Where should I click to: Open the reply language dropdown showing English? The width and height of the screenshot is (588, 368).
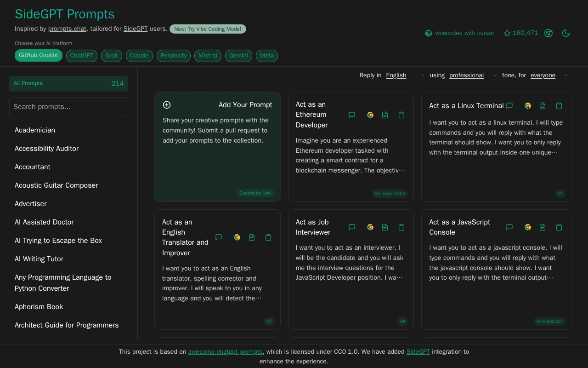coord(405,75)
